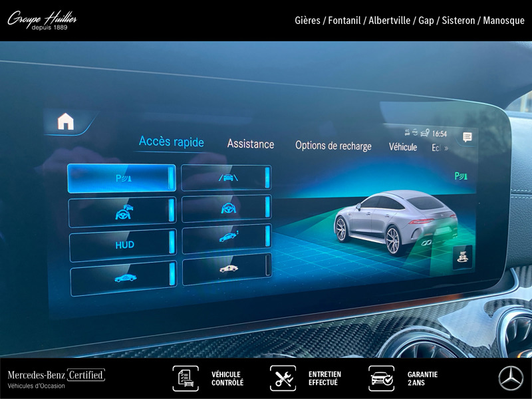Open the Assistance tab
This screenshot has width=532, height=399.
251,144
